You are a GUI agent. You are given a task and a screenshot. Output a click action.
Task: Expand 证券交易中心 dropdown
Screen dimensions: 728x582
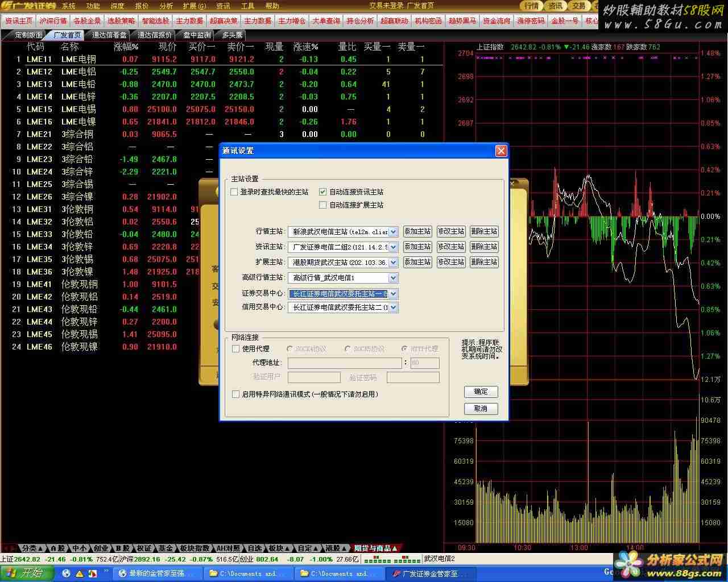393,294
